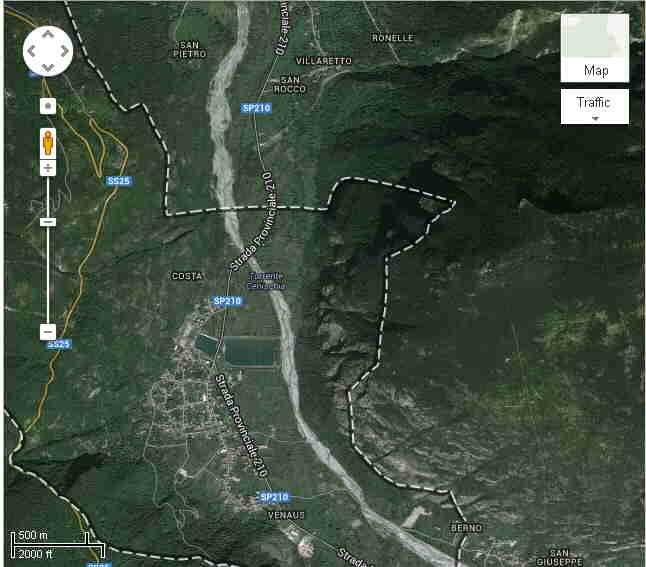Expand the Traffic dropdown
Image resolution: width=646 pixels, height=567 pixels.
pyautogui.click(x=595, y=106)
